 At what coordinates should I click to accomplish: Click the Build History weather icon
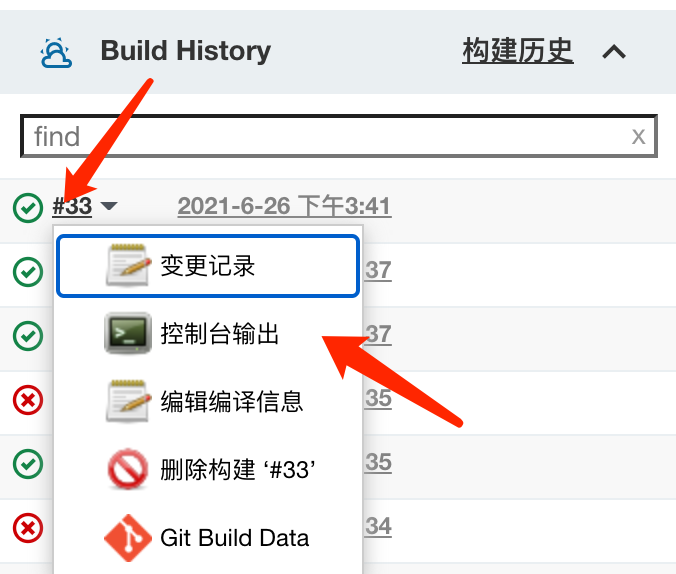(x=56, y=53)
